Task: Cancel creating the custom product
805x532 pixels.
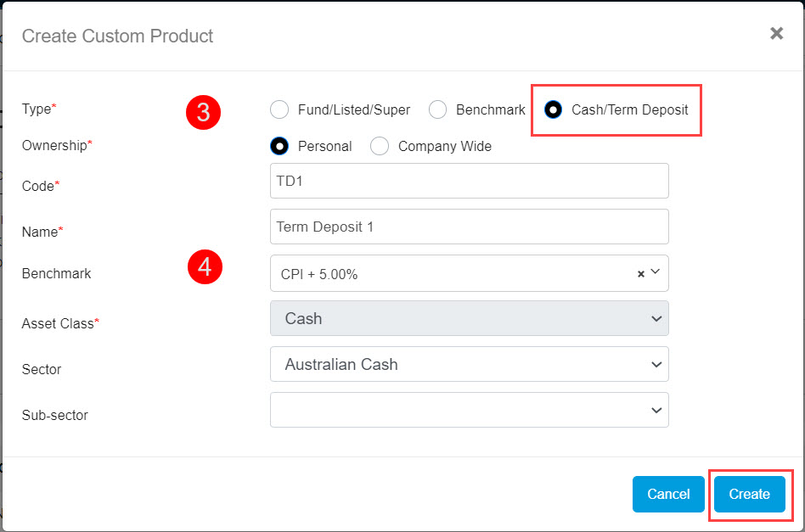Action: click(668, 495)
